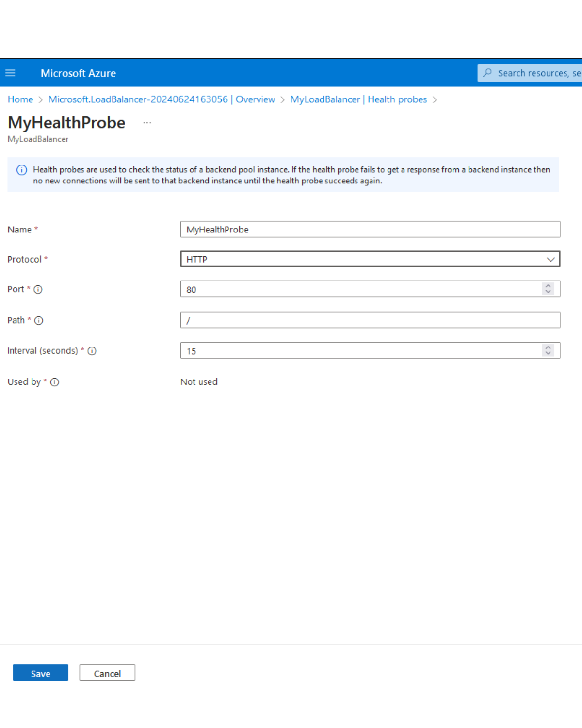The height and width of the screenshot is (728, 582).
Task: Increase the Port value with up arrow
Action: 548,285
